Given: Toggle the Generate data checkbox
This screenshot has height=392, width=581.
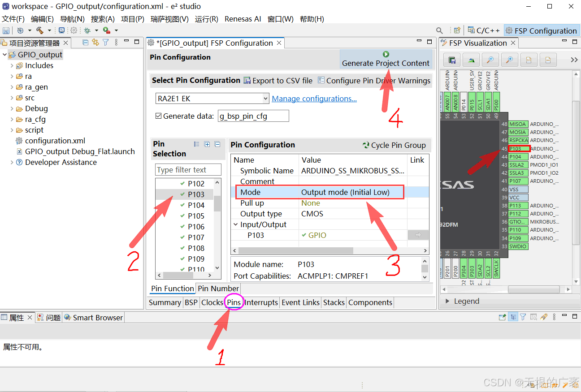Looking at the screenshot, I should pyautogui.click(x=158, y=116).
